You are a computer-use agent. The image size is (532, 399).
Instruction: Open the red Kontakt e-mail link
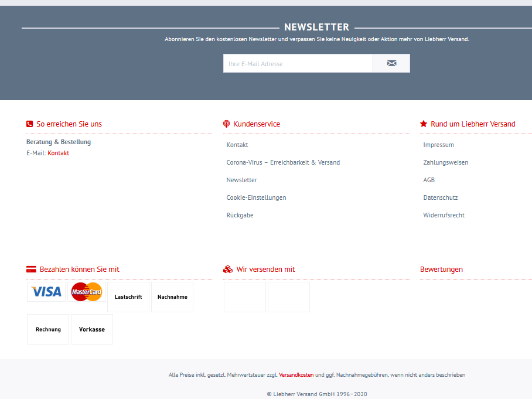tap(59, 153)
